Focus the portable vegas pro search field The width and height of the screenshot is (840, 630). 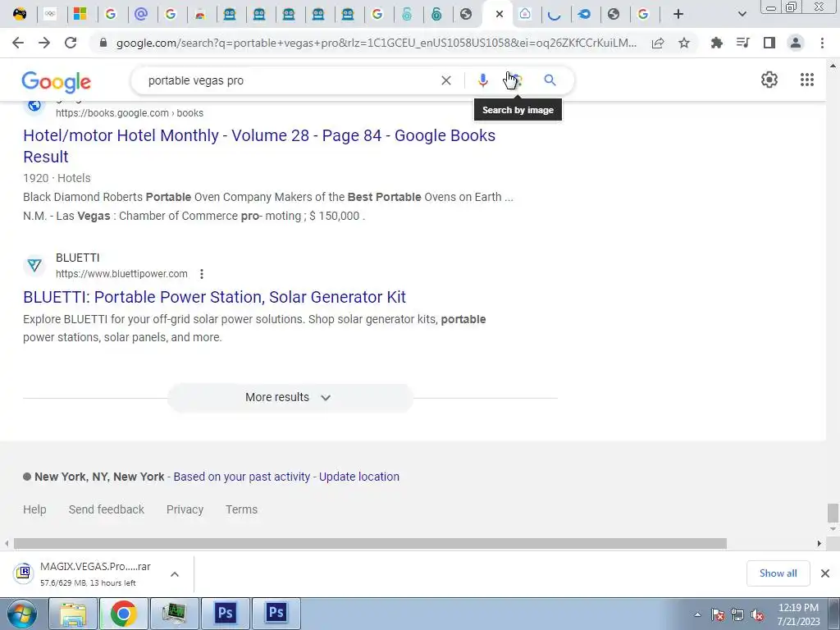click(x=290, y=80)
